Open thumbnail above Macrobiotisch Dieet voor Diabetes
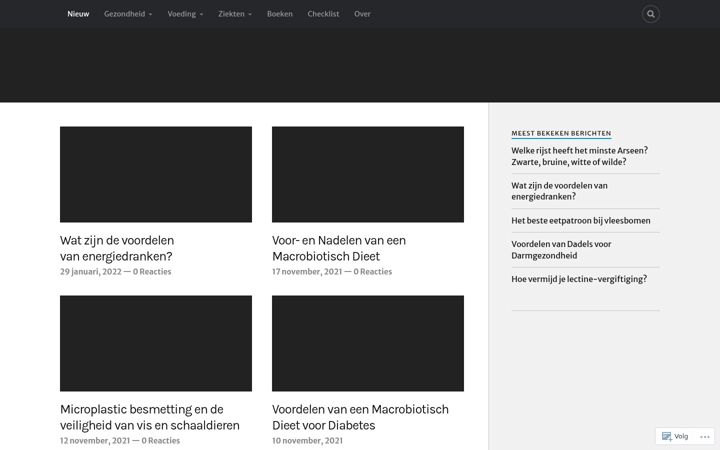The width and height of the screenshot is (720, 450). [x=368, y=343]
